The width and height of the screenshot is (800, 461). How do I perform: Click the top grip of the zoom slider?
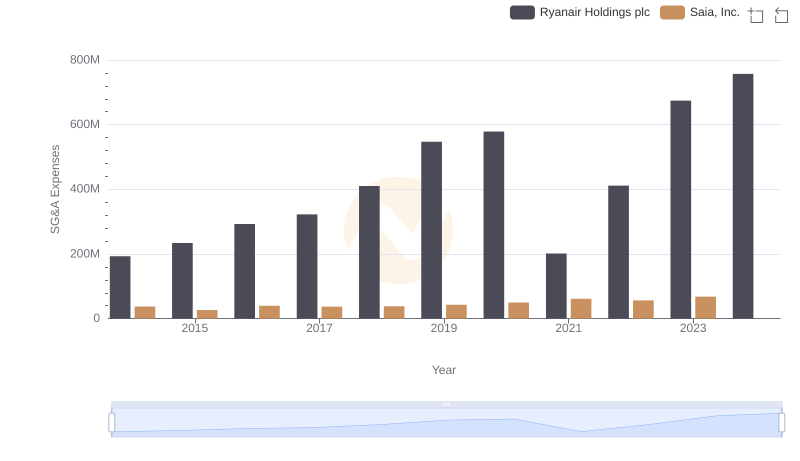pyautogui.click(x=446, y=404)
